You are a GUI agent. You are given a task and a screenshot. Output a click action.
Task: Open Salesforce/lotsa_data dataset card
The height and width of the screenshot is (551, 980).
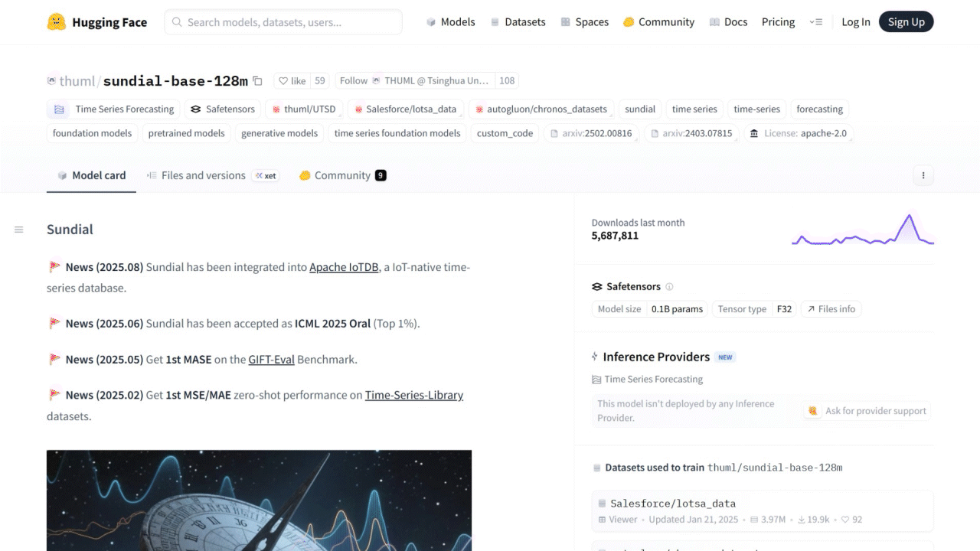(763, 510)
